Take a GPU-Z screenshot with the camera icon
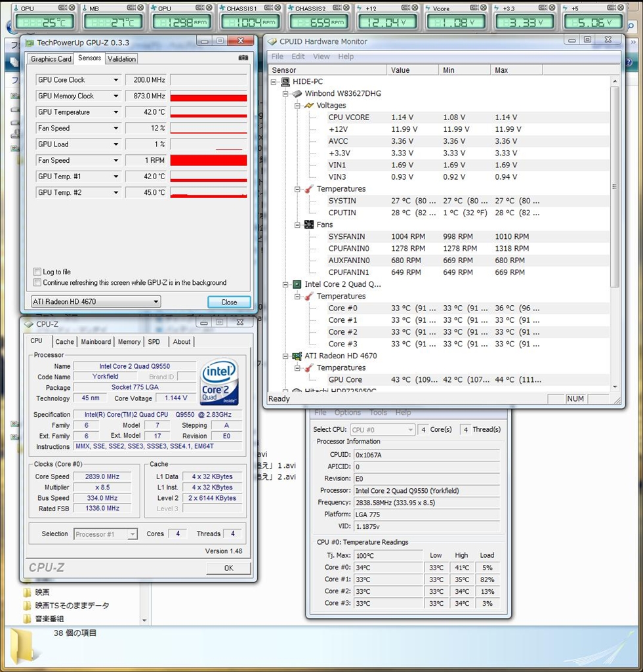This screenshot has height=672, width=643. (243, 58)
